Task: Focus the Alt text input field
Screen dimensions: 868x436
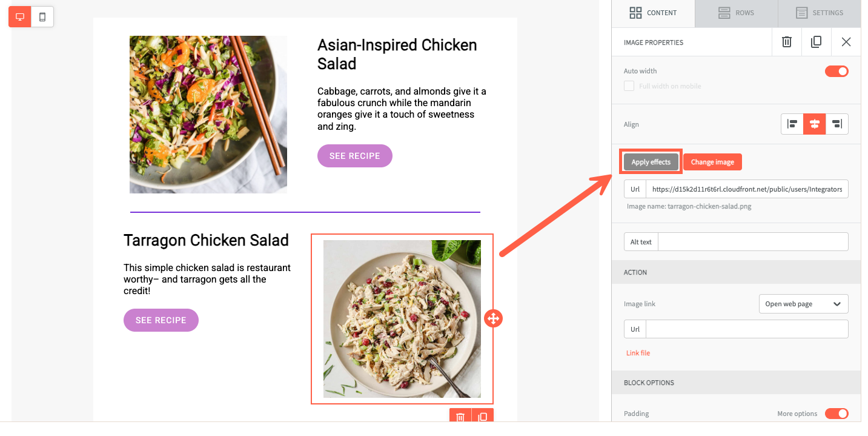Action: click(752, 242)
